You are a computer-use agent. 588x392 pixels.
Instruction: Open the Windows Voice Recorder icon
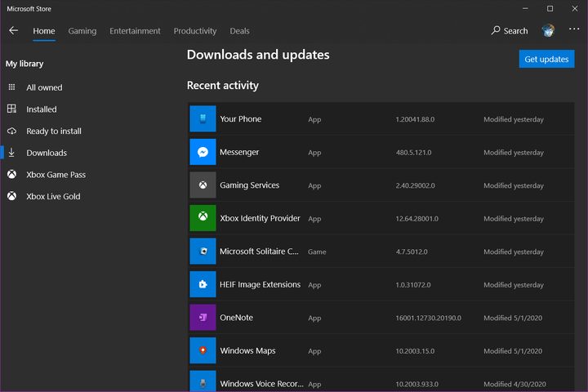click(x=203, y=381)
